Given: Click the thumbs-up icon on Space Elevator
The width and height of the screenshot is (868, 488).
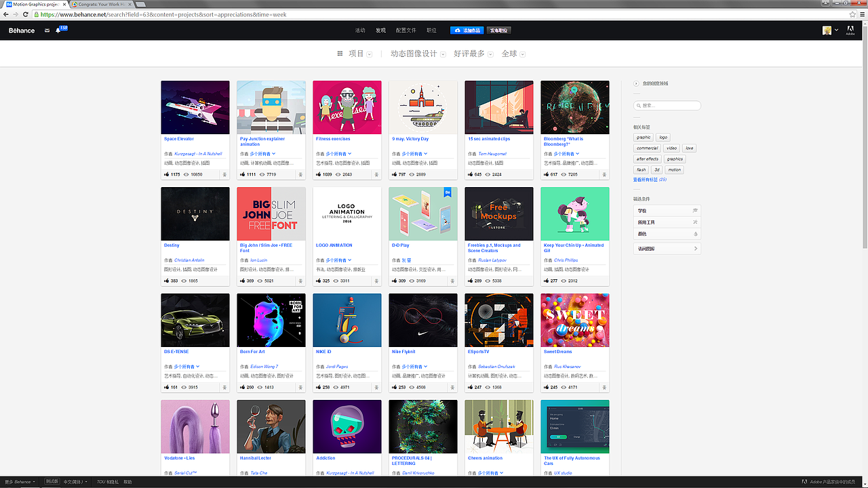Looking at the screenshot, I should point(167,174).
